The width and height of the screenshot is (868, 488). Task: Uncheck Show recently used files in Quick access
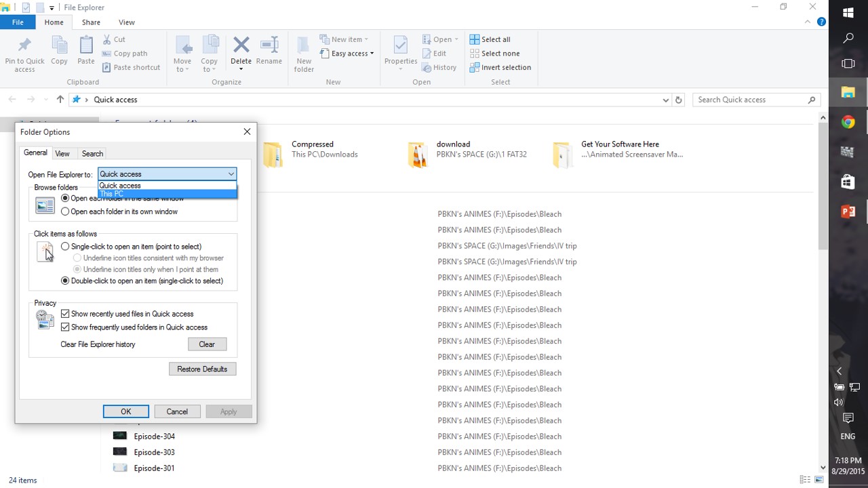[66, 314]
